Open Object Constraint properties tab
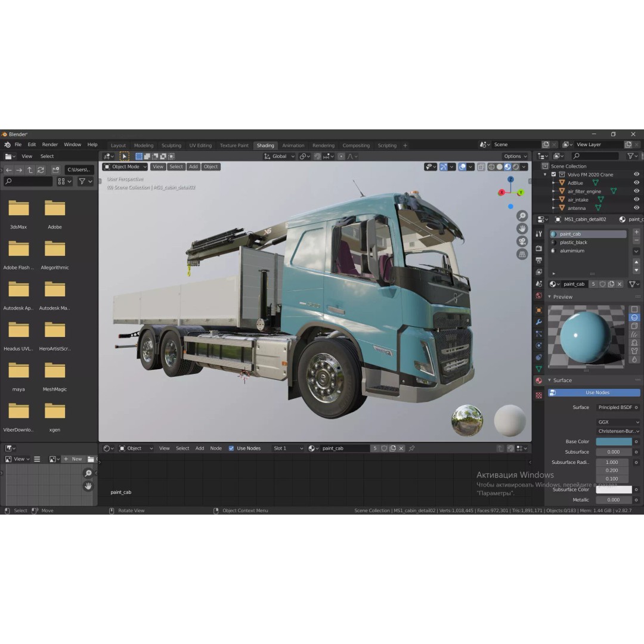The height and width of the screenshot is (644, 644). [539, 357]
